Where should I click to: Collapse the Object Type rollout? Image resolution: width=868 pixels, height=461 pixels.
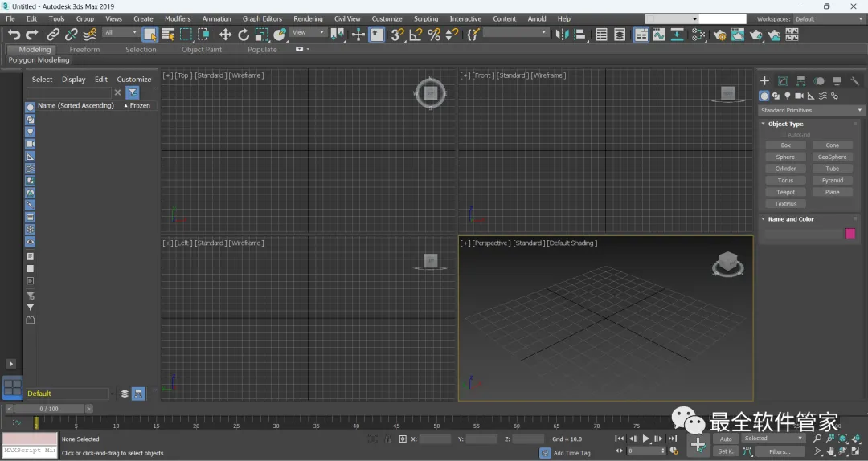[x=785, y=124]
